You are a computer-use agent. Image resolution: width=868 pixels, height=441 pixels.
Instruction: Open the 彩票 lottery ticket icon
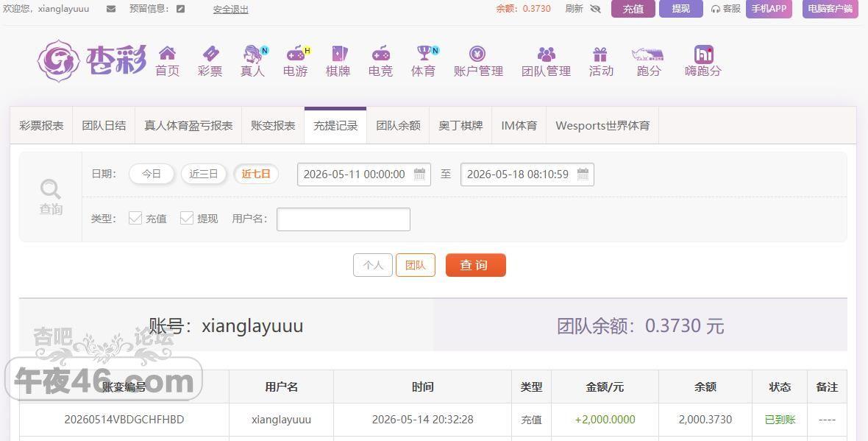click(x=210, y=53)
